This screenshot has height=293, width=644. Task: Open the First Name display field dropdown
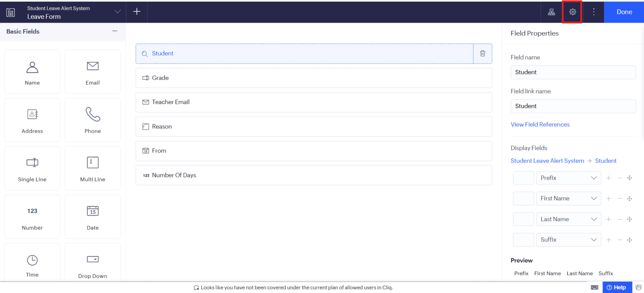point(568,198)
